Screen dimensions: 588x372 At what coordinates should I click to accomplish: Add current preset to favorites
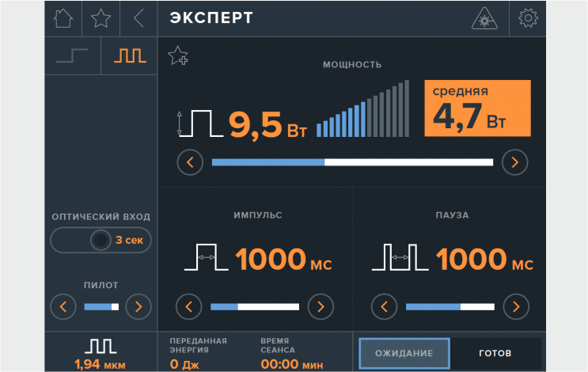177,56
